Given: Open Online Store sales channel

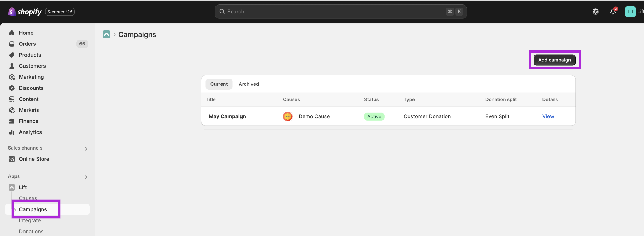Looking at the screenshot, I should [34, 159].
